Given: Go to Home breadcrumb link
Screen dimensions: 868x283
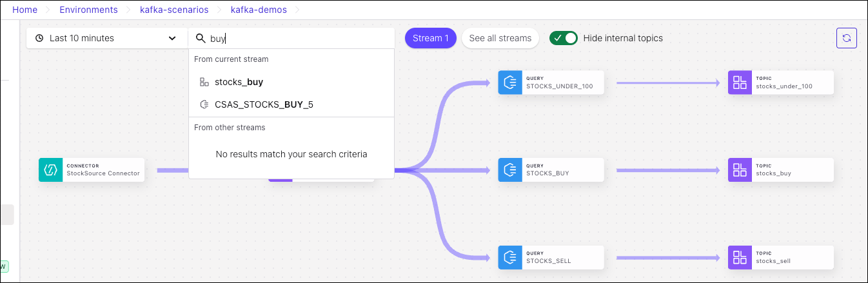Looking at the screenshot, I should pos(25,10).
